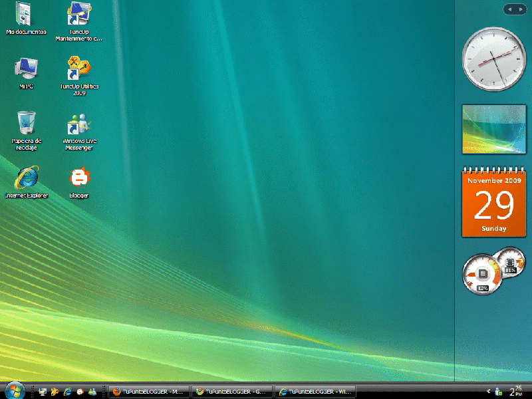Select the Papelera de reciclaje icon
Image resolution: width=532 pixels, height=399 pixels.
pyautogui.click(x=26, y=130)
